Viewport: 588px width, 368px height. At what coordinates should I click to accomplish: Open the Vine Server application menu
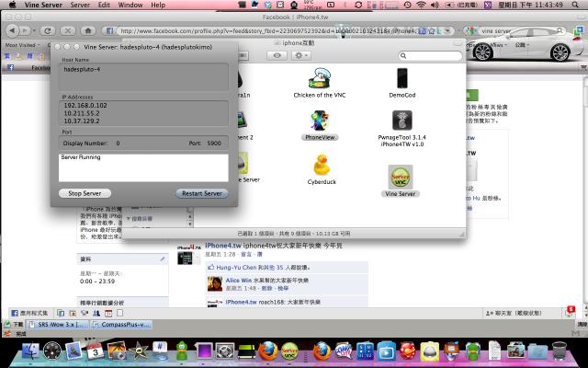pos(43,5)
